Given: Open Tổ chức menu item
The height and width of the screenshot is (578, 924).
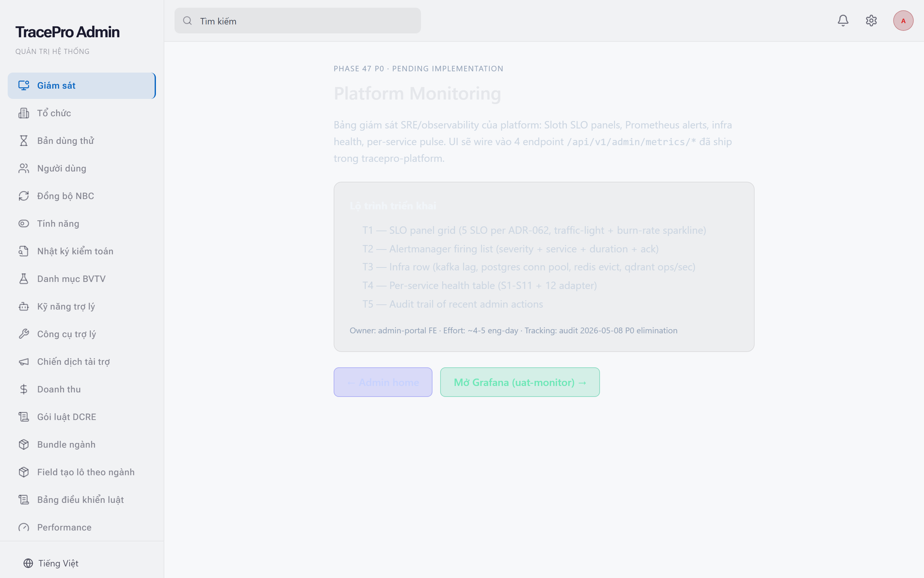Looking at the screenshot, I should point(82,113).
